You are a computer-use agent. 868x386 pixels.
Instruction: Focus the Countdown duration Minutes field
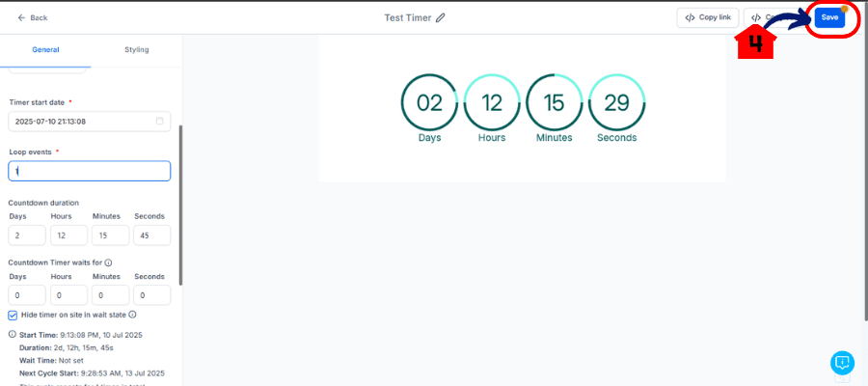[111, 235]
